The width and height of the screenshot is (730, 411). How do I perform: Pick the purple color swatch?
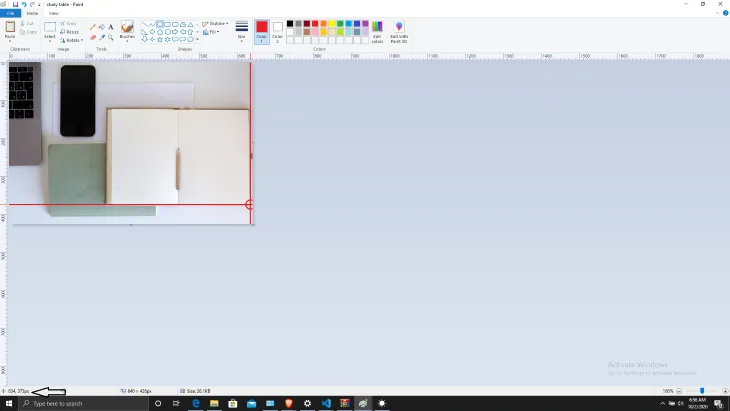click(365, 24)
